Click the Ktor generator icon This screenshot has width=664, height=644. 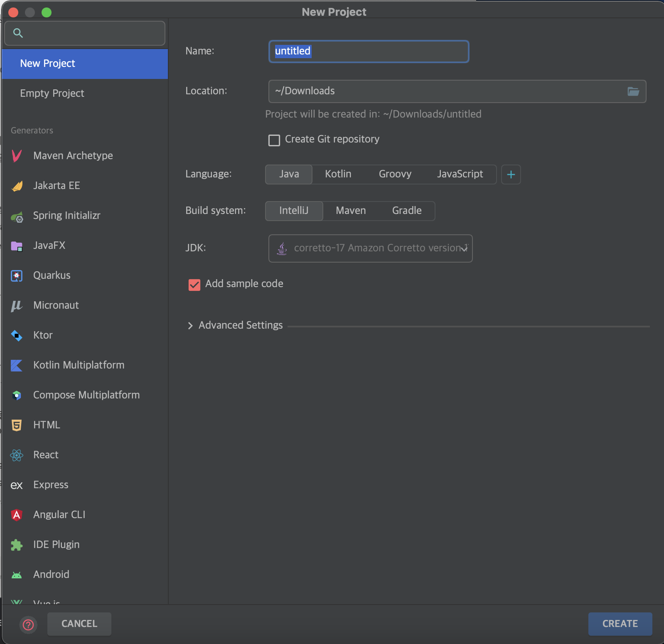click(x=17, y=335)
